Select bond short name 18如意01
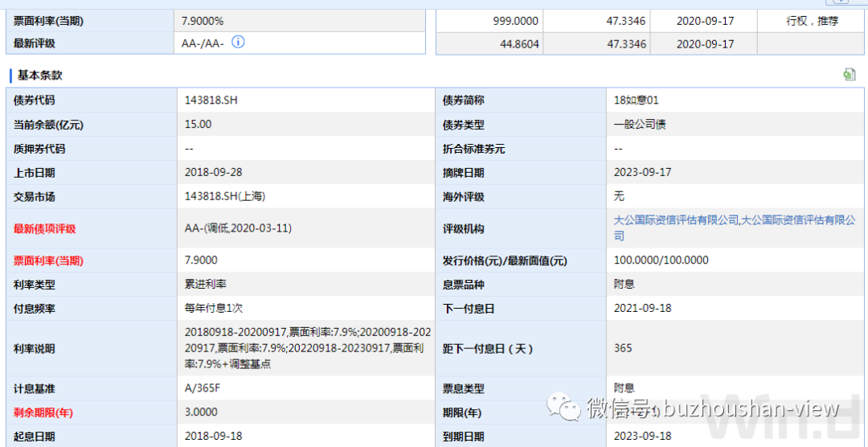Viewport: 868px width, 447px height. pos(637,100)
